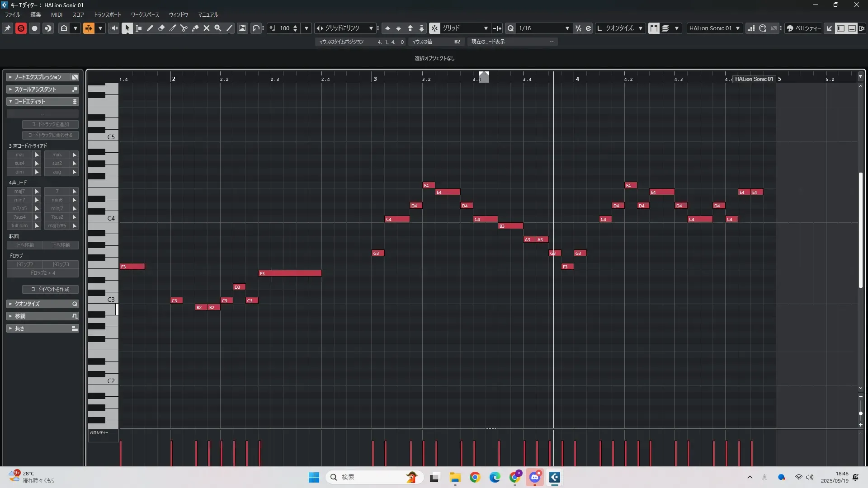Select the Draw pencil tool
Viewport: 868px width, 488px height.
pyautogui.click(x=150, y=28)
